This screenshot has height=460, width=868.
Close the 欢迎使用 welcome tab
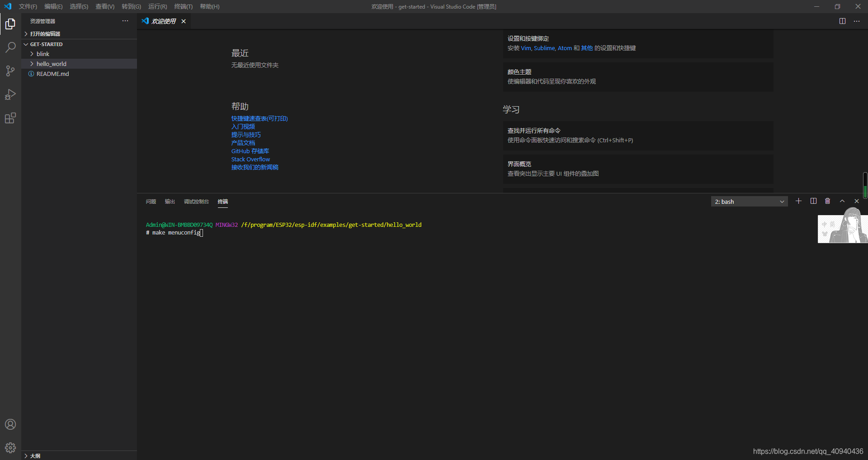click(184, 21)
